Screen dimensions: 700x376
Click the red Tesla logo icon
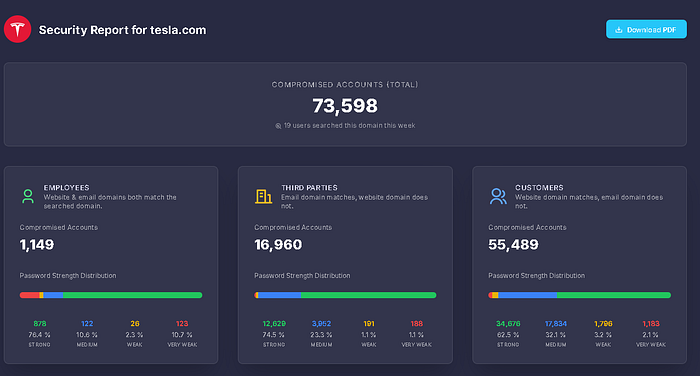pos(17,29)
